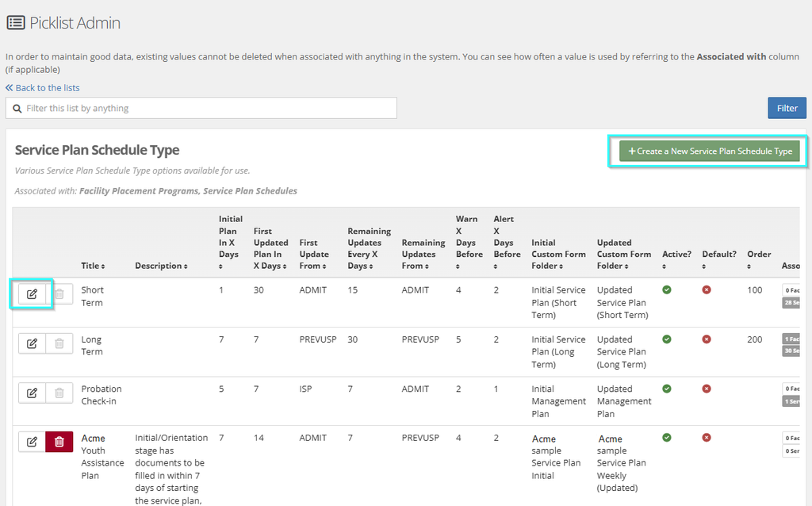The width and height of the screenshot is (812, 506).
Task: Sort by Active? column
Action: tap(677, 260)
